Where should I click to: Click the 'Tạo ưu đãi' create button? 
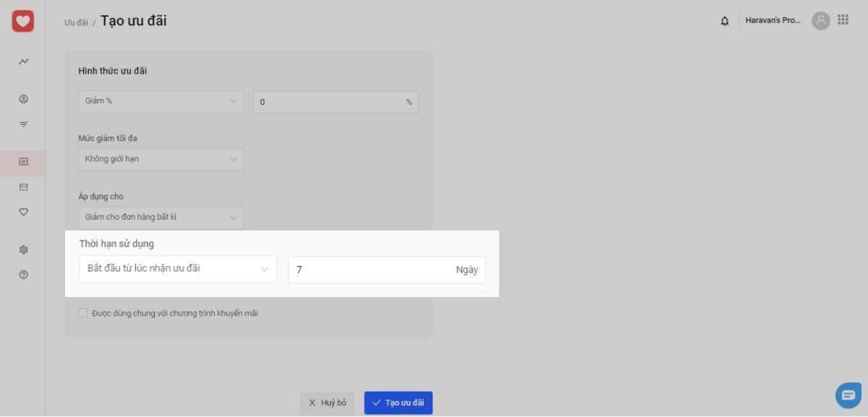[398, 403]
